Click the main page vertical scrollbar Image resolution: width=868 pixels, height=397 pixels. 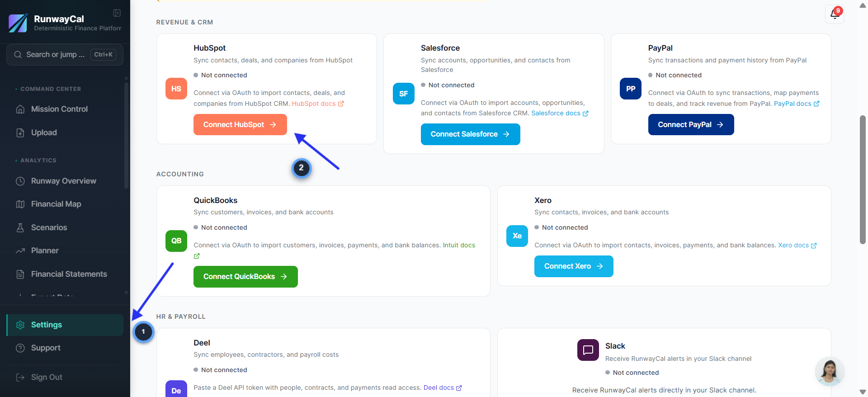tap(863, 180)
